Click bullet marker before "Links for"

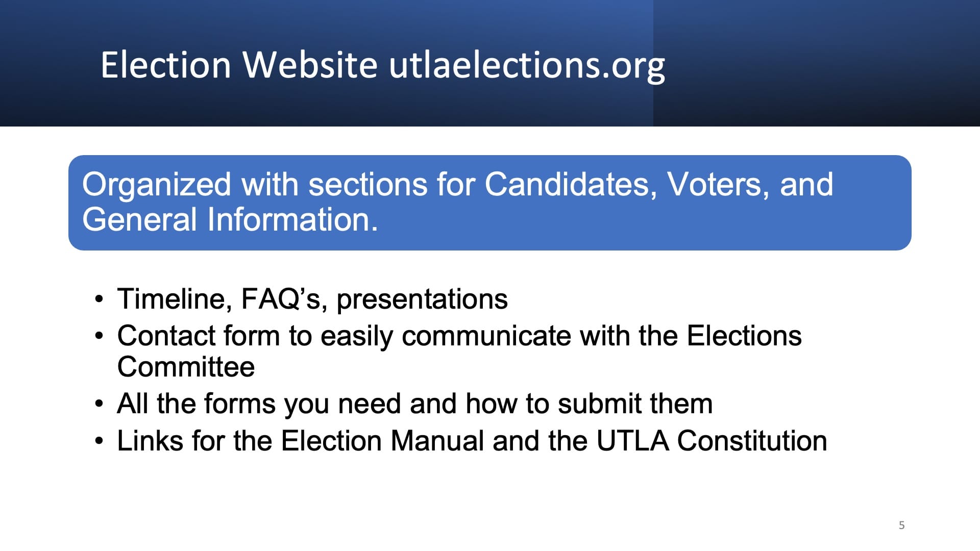[99, 441]
